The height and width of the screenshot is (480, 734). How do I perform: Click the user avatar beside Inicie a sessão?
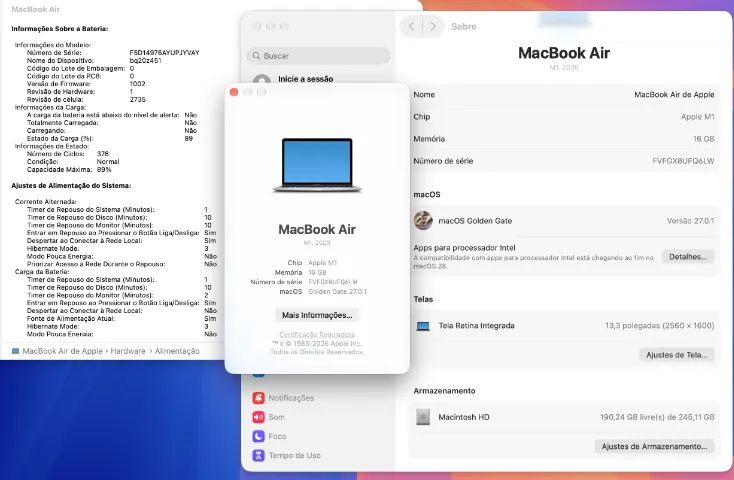pyautogui.click(x=262, y=80)
